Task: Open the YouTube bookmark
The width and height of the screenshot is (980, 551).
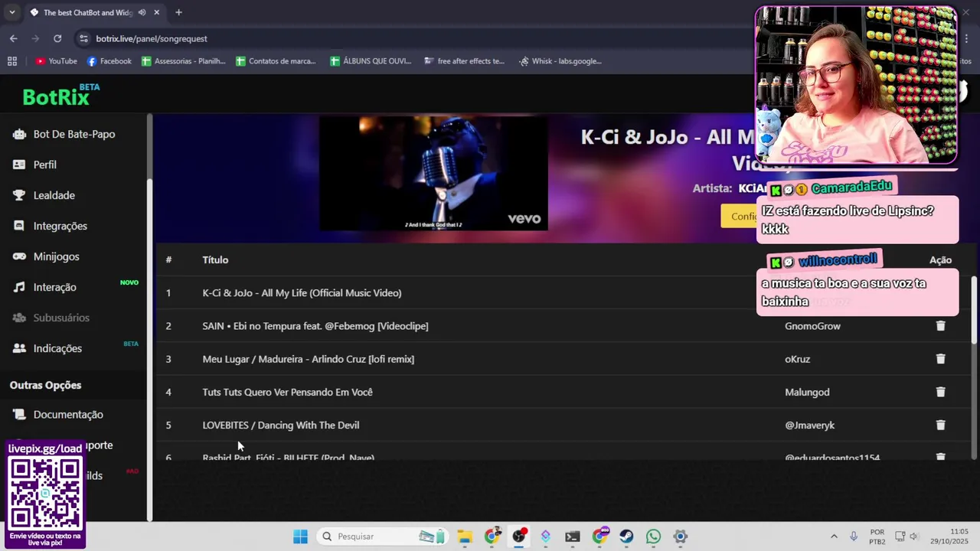Action: (x=56, y=61)
